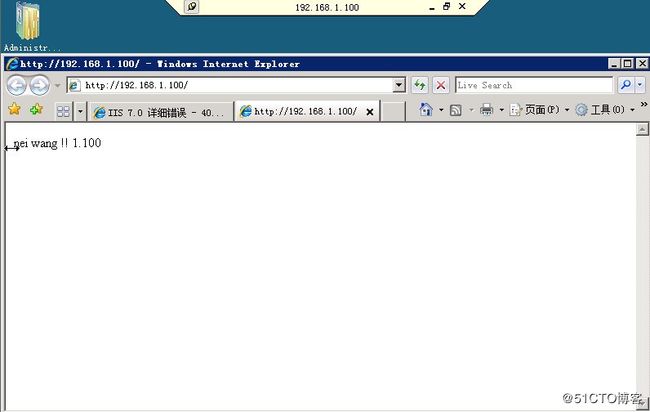Click into the Live Search box
650x412 pixels.
534,85
